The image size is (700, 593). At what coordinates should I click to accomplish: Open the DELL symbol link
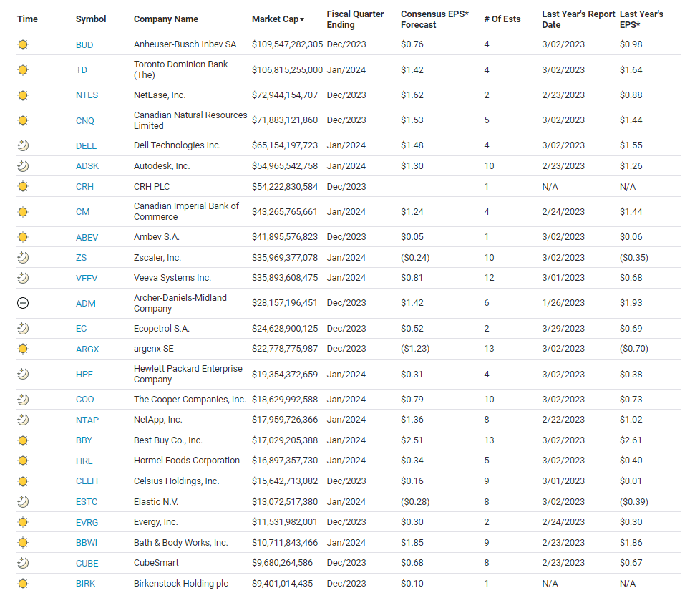[86, 145]
